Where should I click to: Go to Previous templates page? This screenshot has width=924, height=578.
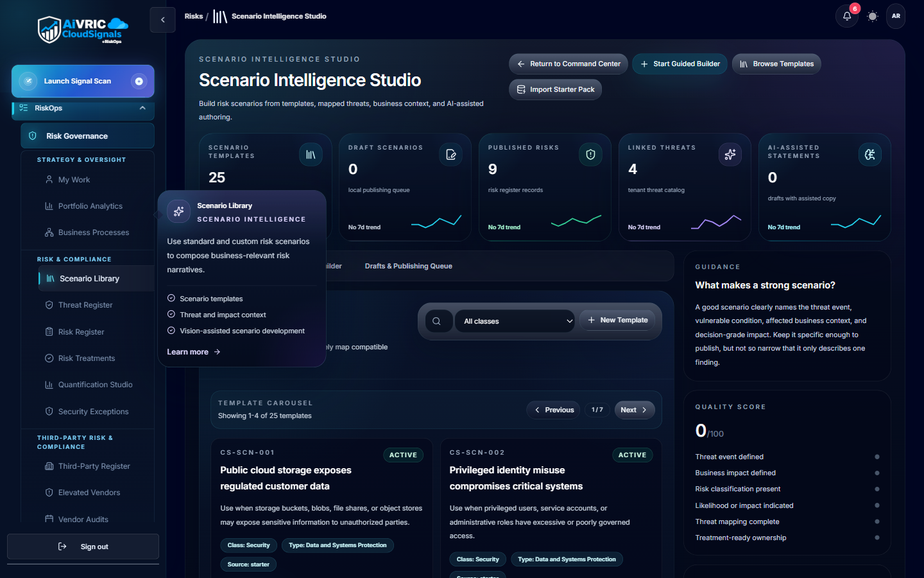[554, 410]
